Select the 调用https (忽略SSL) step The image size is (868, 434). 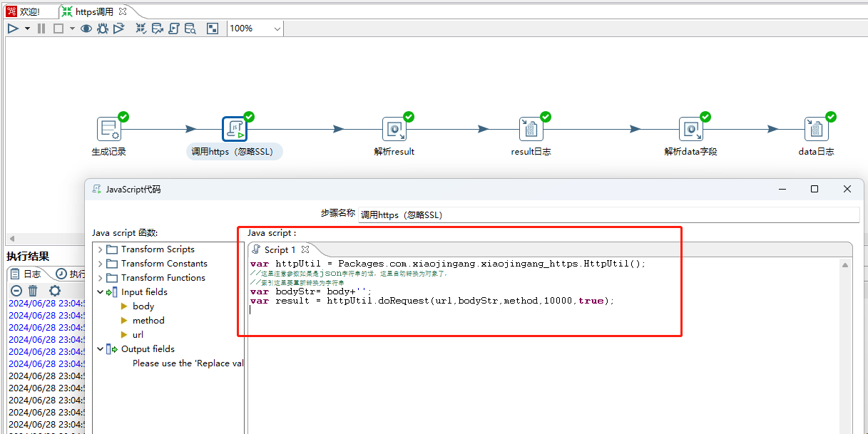234,129
